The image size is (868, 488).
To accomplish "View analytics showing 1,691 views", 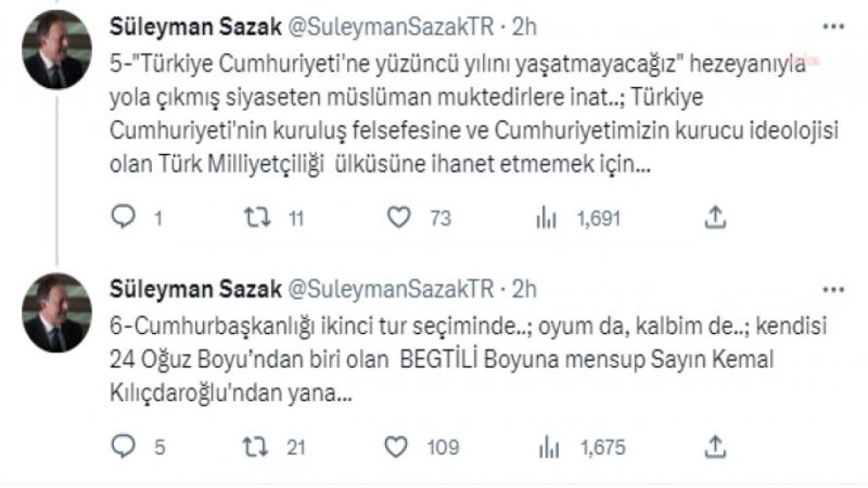I will (546, 218).
